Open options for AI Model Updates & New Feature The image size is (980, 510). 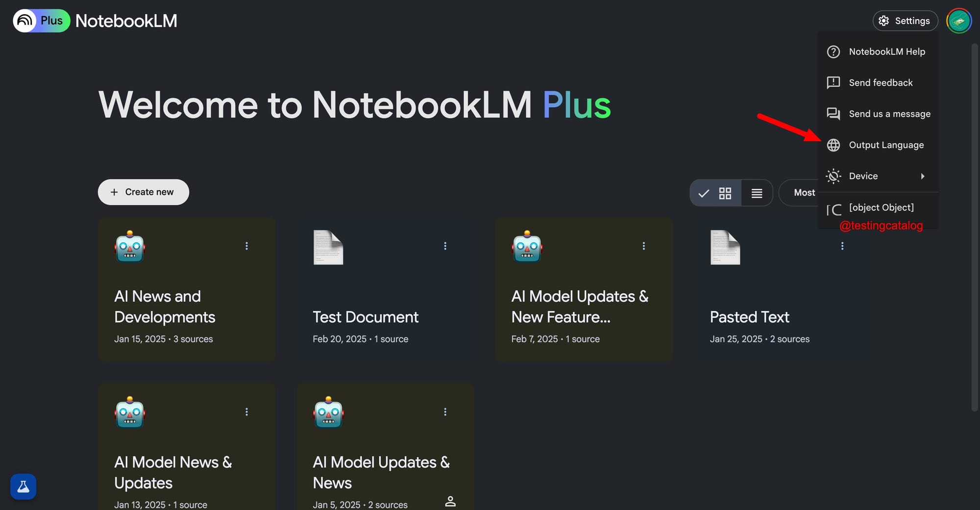pyautogui.click(x=644, y=246)
